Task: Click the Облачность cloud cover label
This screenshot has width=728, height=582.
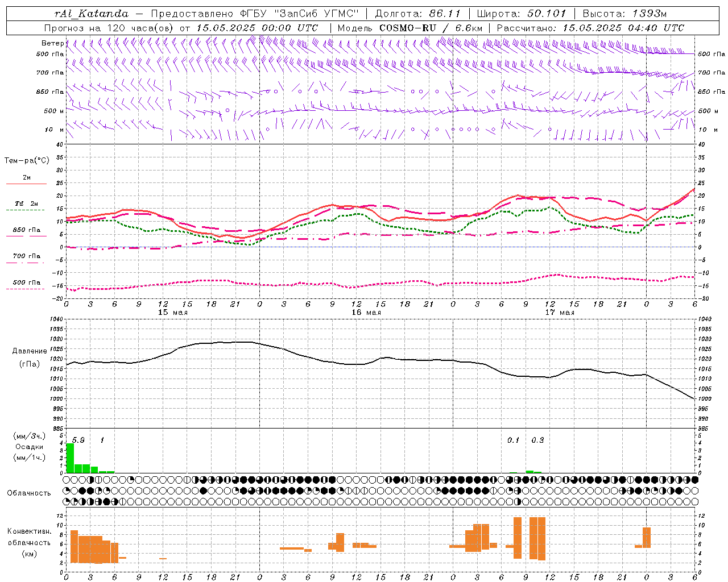Action: (29, 493)
